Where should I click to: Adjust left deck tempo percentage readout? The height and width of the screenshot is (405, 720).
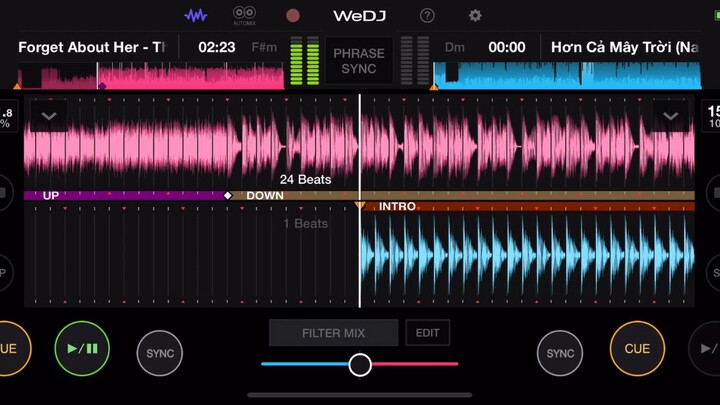point(7,118)
